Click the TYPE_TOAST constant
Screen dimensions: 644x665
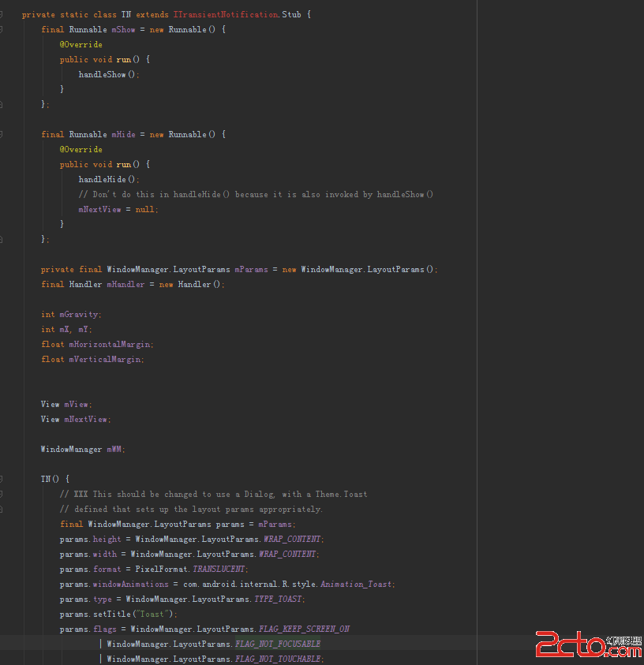coord(278,599)
